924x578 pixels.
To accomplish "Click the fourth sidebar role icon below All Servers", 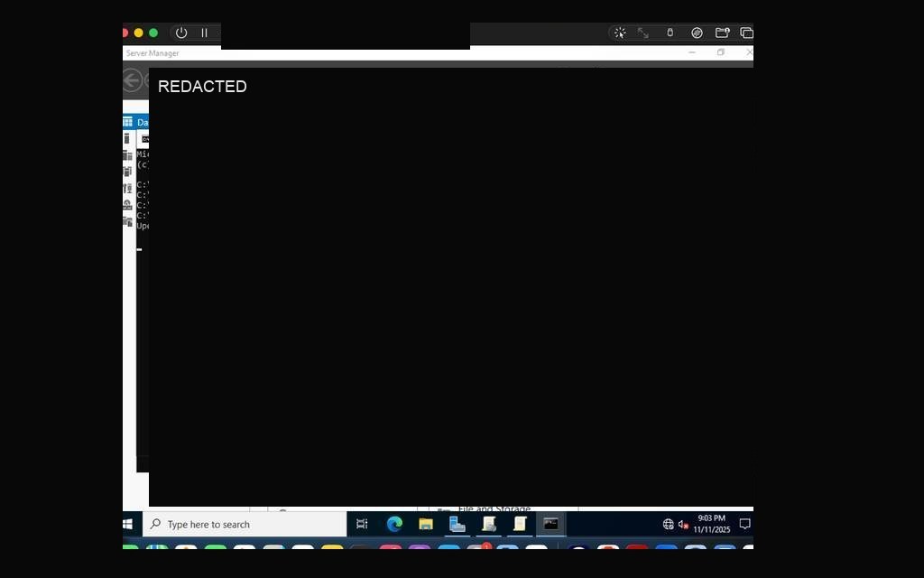I will point(127,172).
